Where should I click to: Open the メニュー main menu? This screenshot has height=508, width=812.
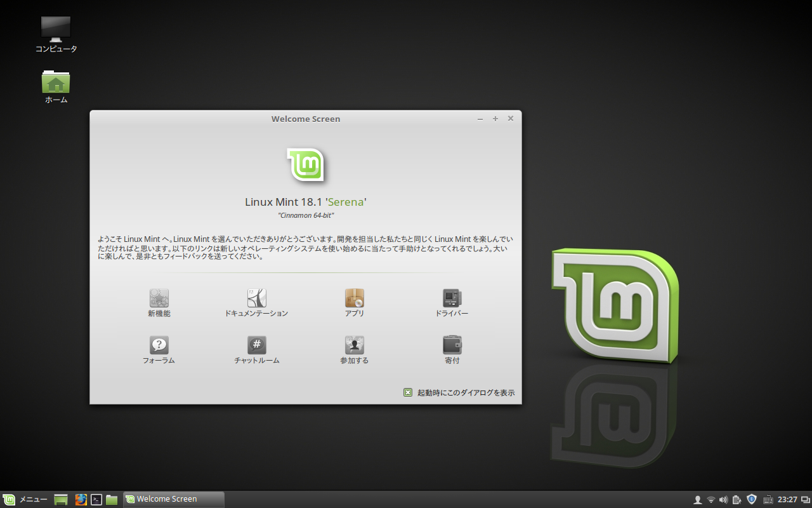point(25,500)
